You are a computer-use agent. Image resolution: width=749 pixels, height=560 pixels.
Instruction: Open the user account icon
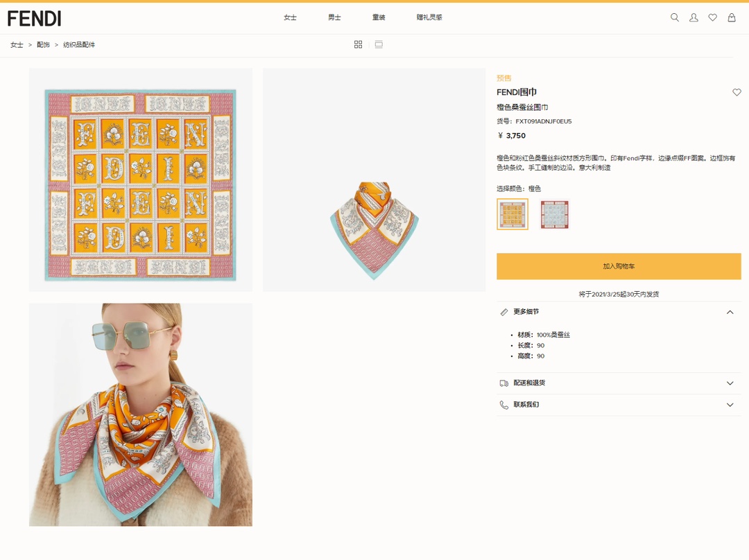pyautogui.click(x=694, y=17)
